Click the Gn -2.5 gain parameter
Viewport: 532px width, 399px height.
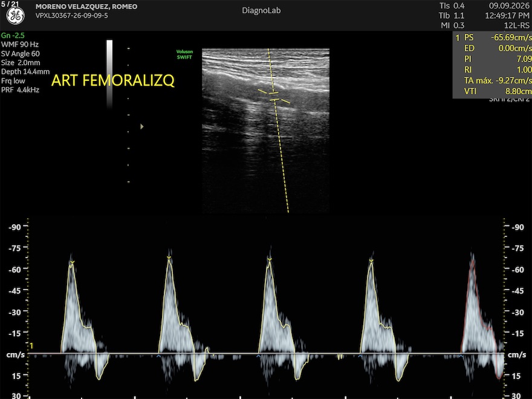tap(13, 35)
